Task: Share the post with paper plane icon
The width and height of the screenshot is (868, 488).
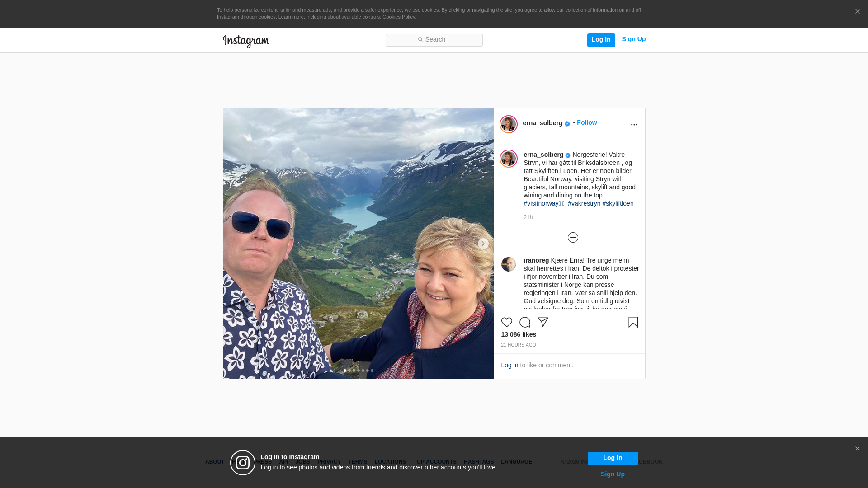Action: pyautogui.click(x=543, y=322)
